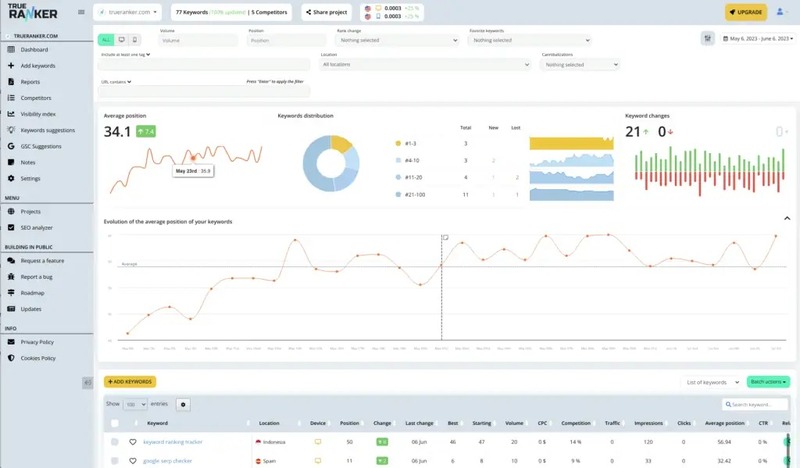Viewport: 800px width, 468px height.
Task: Click the Volume filter input field
Action: 198,40
